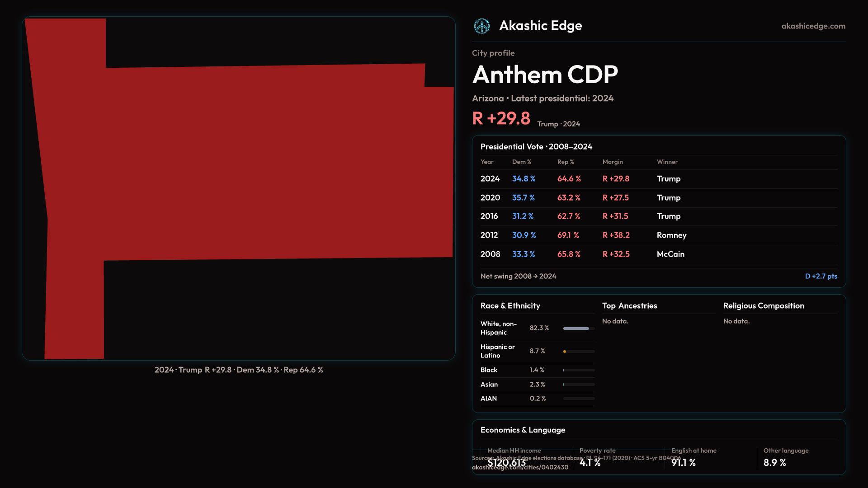Click the 2016 Trump winner cell
Image resolution: width=868 pixels, height=488 pixels.
click(x=668, y=216)
